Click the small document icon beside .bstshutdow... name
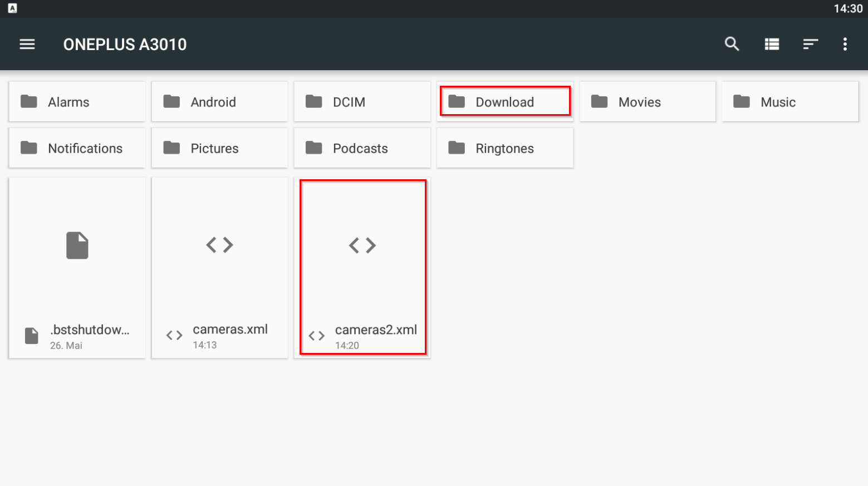 tap(32, 336)
